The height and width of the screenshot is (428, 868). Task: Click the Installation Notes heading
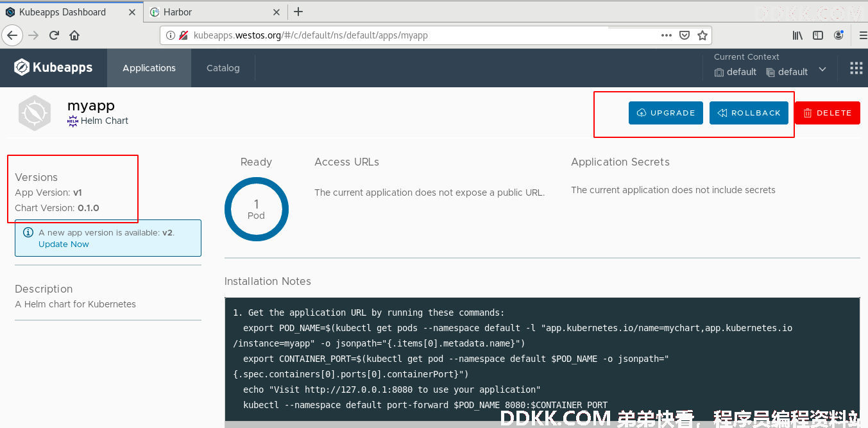point(268,281)
